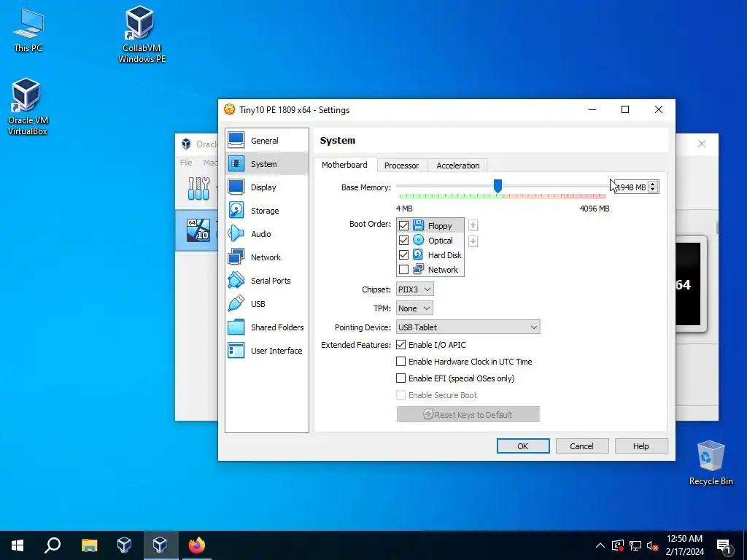Close the VirtualBox Manager background window
This screenshot has height=560, width=747.
pos(701,144)
